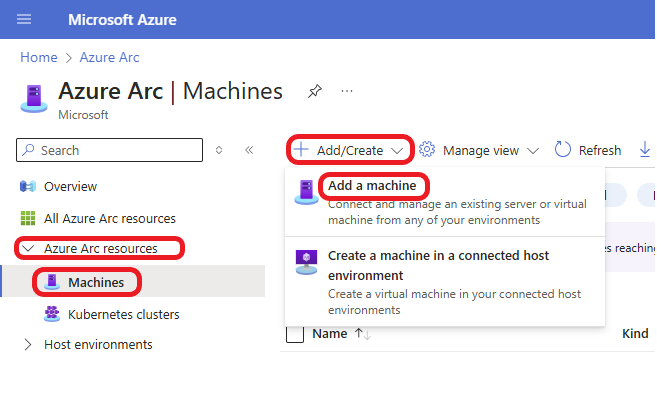657x401 pixels.
Task: Open the more options ellipsis
Action: point(347,91)
